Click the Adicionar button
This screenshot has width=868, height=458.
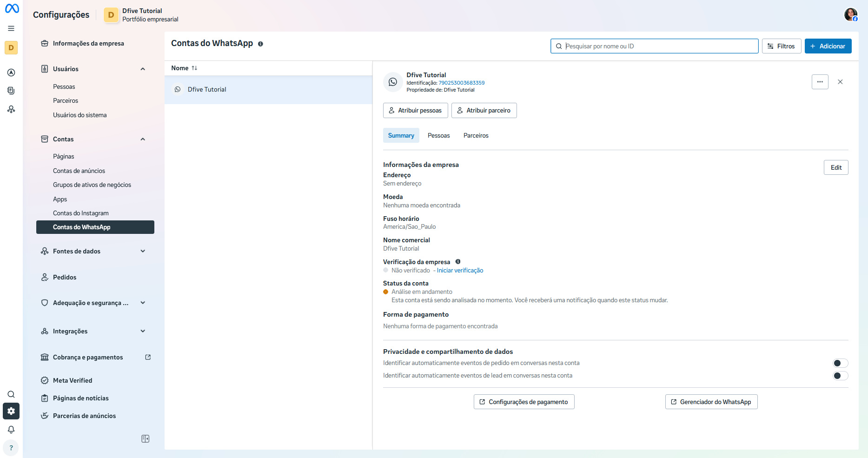828,46
